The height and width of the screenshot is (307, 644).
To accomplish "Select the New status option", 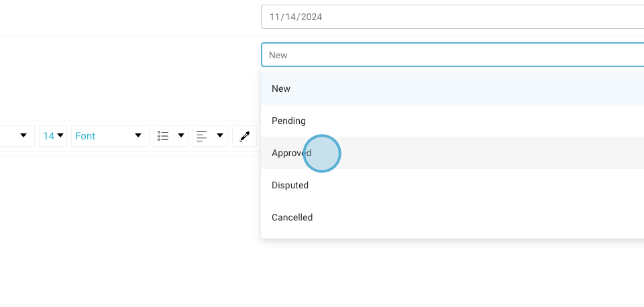I will (x=281, y=88).
